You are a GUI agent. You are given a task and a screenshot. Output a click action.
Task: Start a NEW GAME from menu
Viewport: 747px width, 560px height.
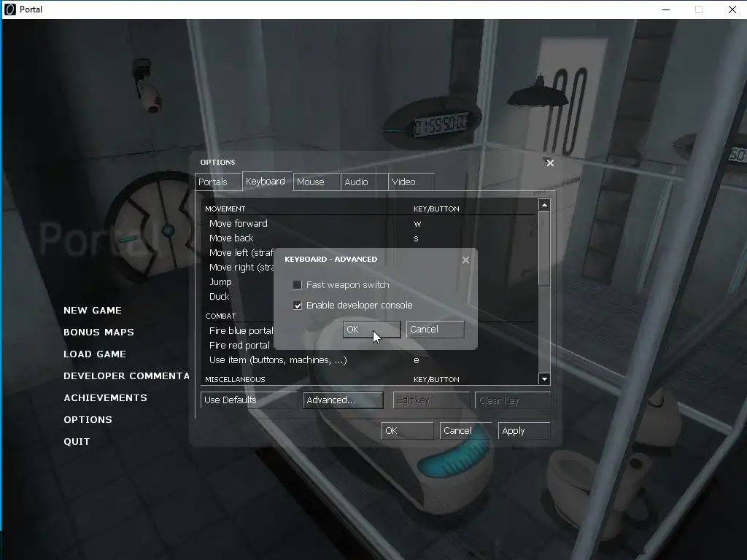[93, 311]
